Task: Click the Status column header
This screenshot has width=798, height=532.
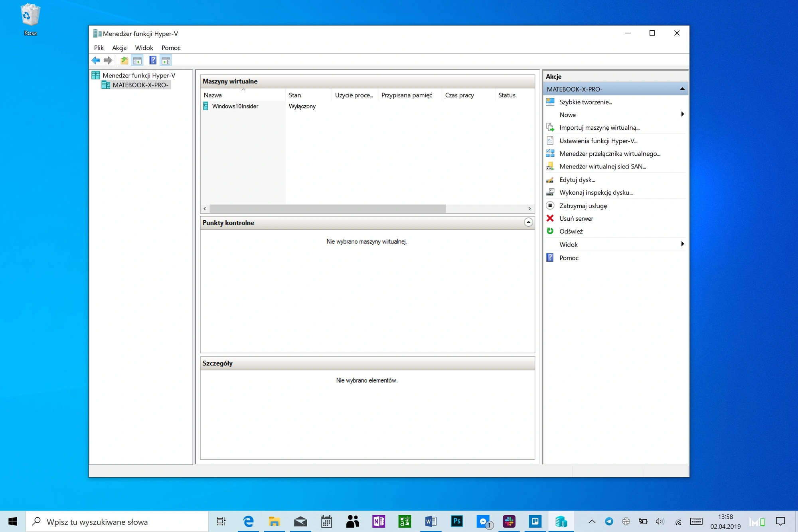Action: pos(514,95)
